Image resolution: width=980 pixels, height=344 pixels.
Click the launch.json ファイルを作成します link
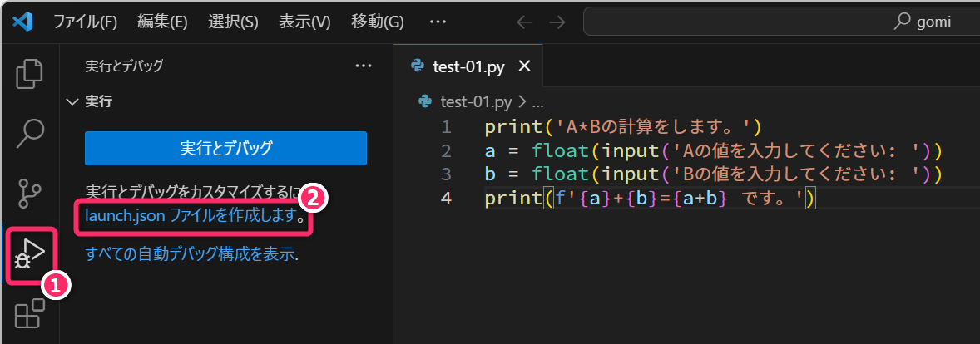[191, 216]
